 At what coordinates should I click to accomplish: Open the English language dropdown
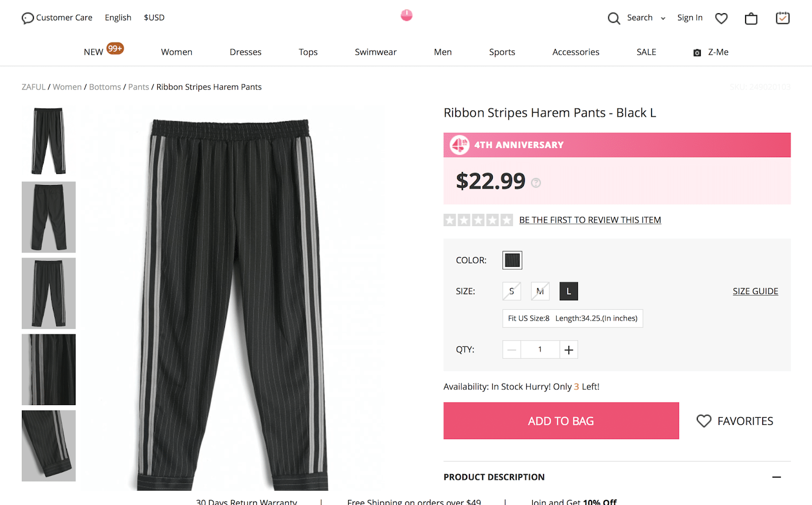pos(118,18)
